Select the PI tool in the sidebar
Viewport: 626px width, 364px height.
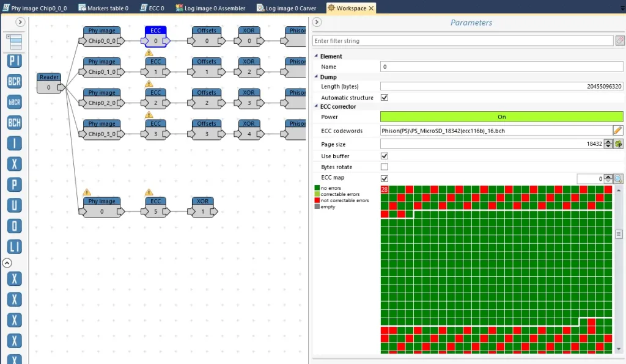click(x=15, y=61)
